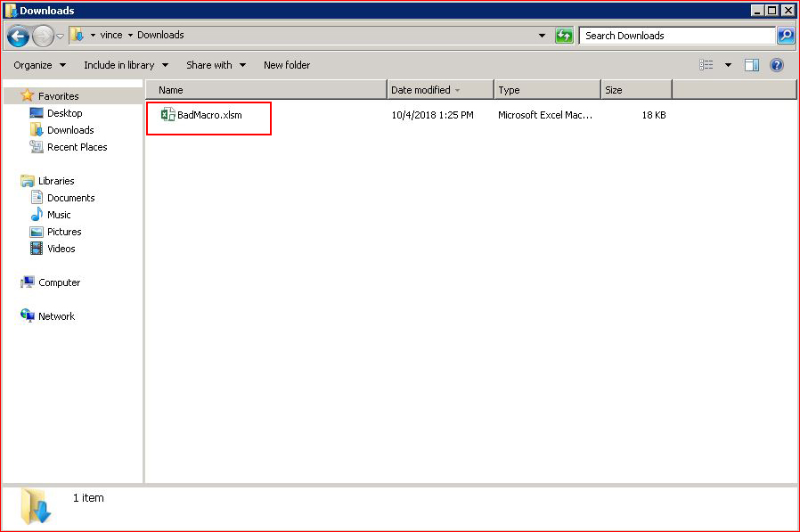Click the Pictures library icon
Image resolution: width=800 pixels, height=532 pixels.
pyautogui.click(x=37, y=232)
